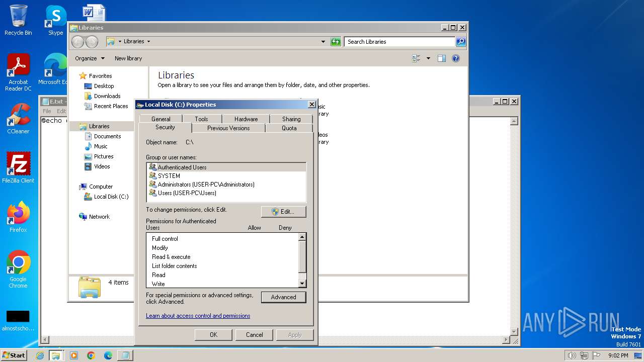Expand the address bar history dropdown
Screen dimensions: 644x362
coord(323,42)
